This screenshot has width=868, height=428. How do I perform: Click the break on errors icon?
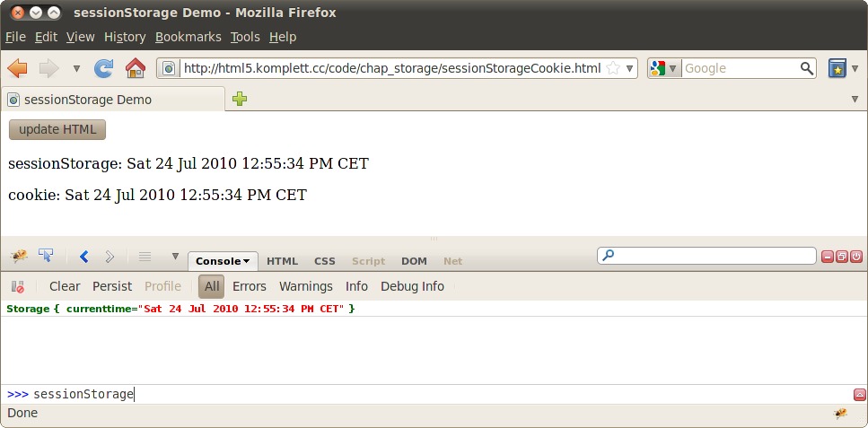17,287
